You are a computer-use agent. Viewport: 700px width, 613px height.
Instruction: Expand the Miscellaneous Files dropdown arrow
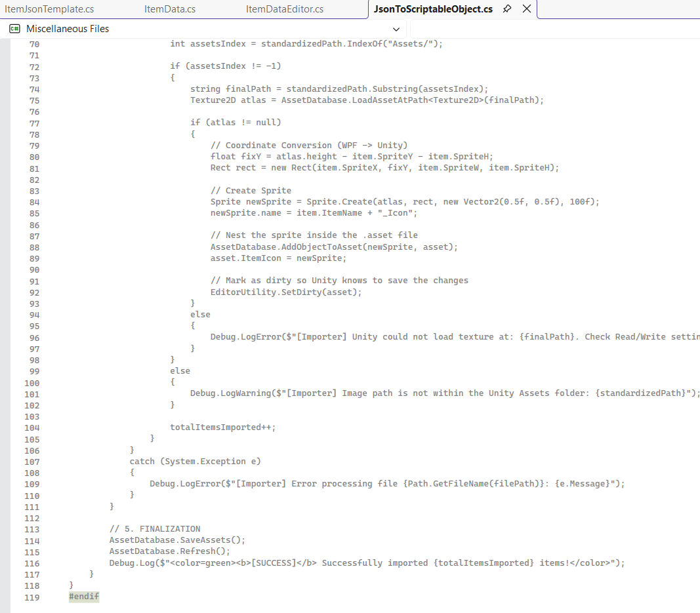click(396, 30)
